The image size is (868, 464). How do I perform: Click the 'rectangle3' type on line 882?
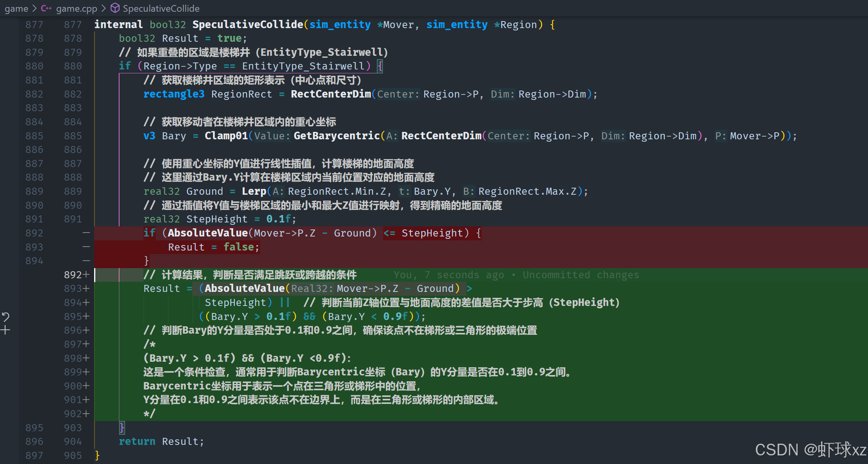174,94
